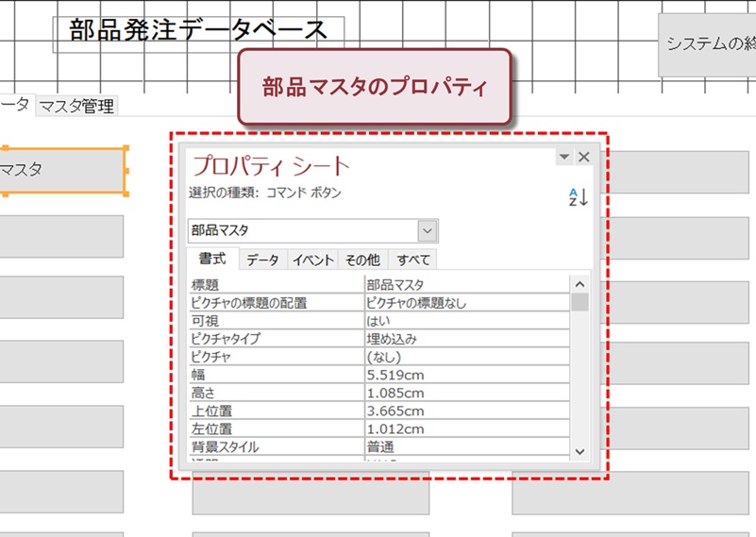Click the 背景スタイル value 普通

pyautogui.click(x=466, y=446)
